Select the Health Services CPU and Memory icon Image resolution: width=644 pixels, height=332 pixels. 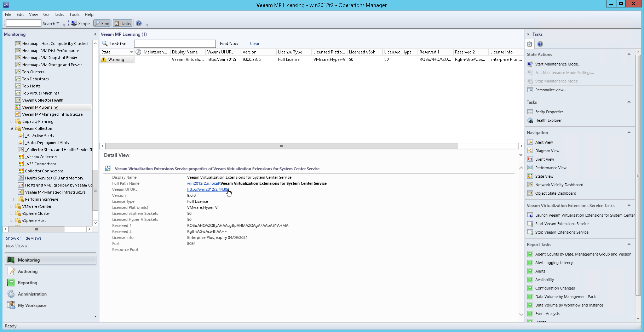point(21,178)
